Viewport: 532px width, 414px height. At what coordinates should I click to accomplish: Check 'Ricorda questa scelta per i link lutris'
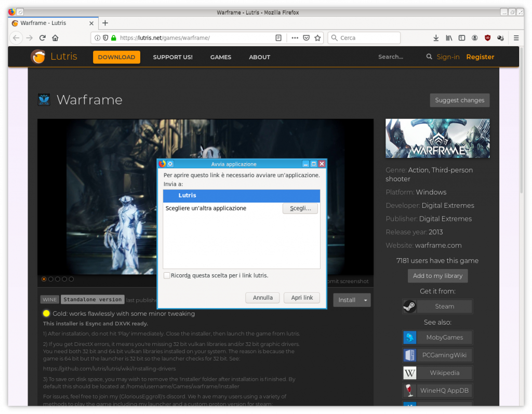[x=167, y=275]
